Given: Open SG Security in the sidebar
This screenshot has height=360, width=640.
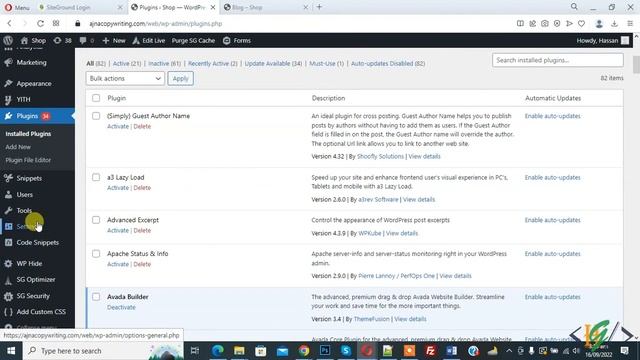Looking at the screenshot, I should pos(33,296).
